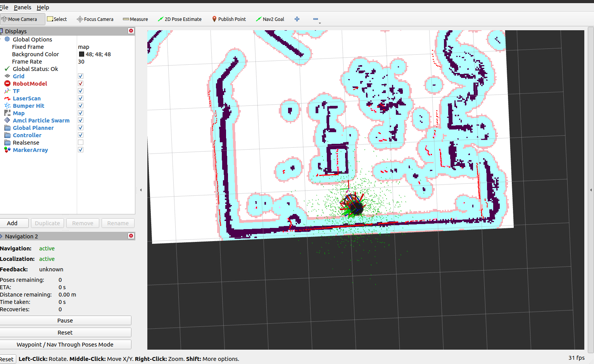Click Waypoint / Nav Through Poses Mode

pos(65,344)
